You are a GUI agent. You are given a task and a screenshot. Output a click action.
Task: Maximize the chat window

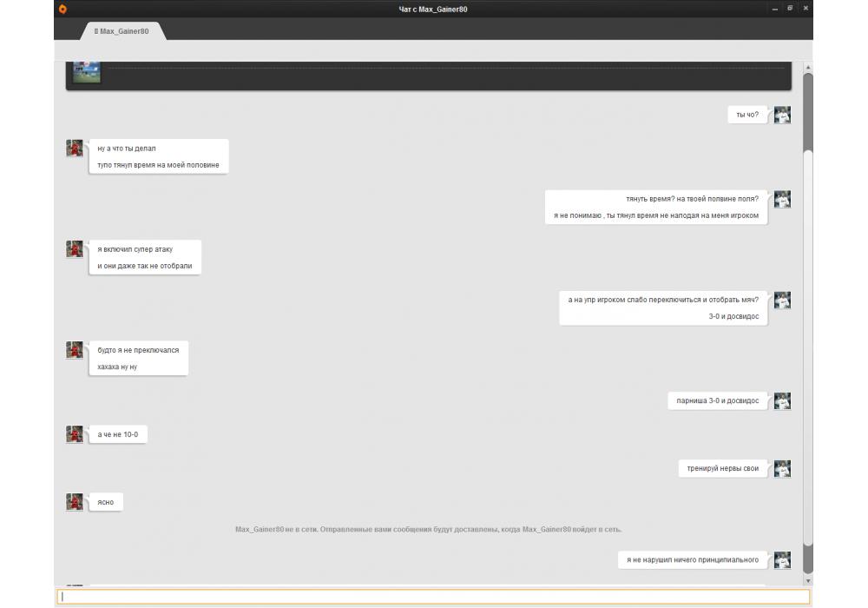point(790,9)
